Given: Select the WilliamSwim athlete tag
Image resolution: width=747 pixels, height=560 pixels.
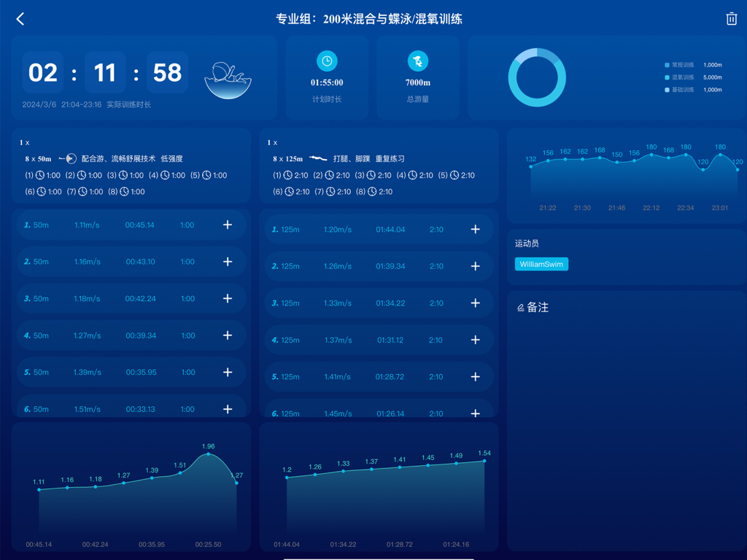Looking at the screenshot, I should point(541,265).
